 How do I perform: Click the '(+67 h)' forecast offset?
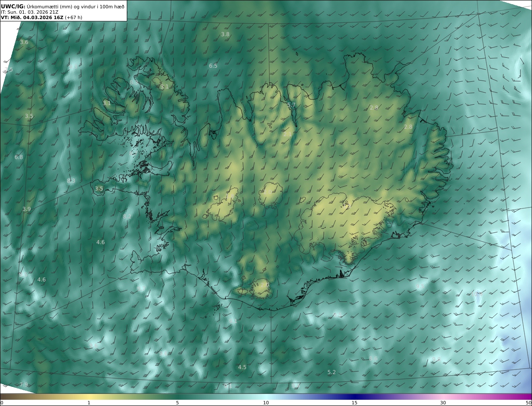(73, 17)
